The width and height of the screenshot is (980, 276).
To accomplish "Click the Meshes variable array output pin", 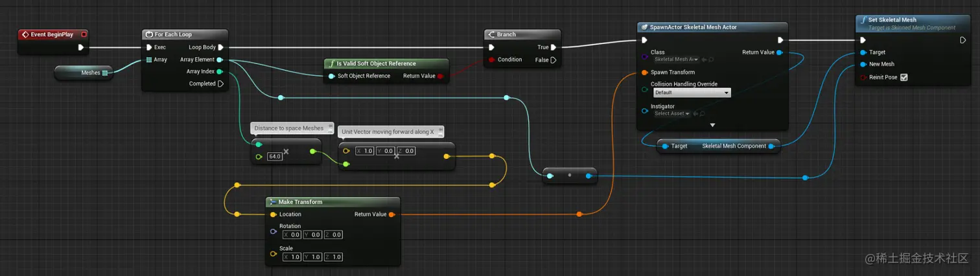I will coord(105,73).
